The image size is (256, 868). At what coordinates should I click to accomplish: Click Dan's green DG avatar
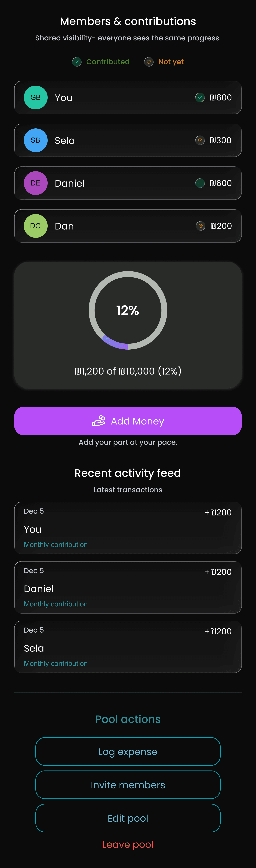[35, 226]
